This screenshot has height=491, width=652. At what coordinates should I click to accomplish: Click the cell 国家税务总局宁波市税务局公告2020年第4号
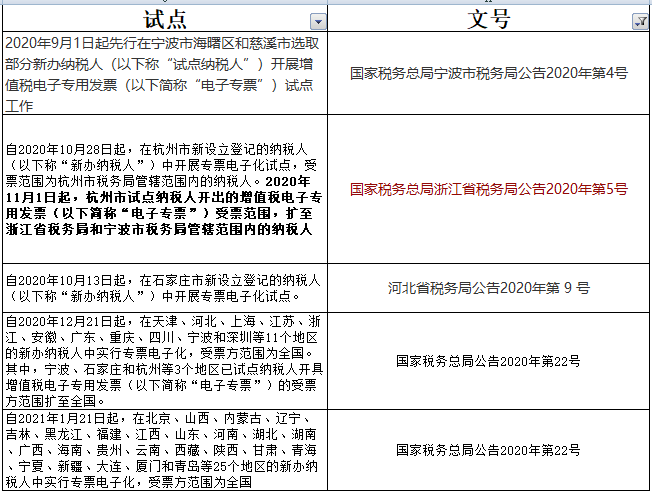tap(489, 73)
